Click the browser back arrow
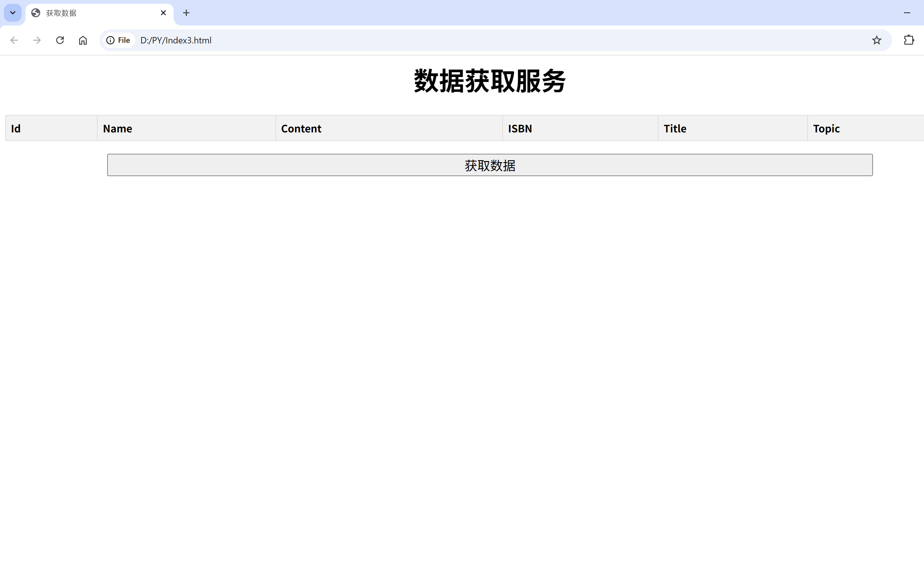Screen dimensions: 924x581 [14, 40]
